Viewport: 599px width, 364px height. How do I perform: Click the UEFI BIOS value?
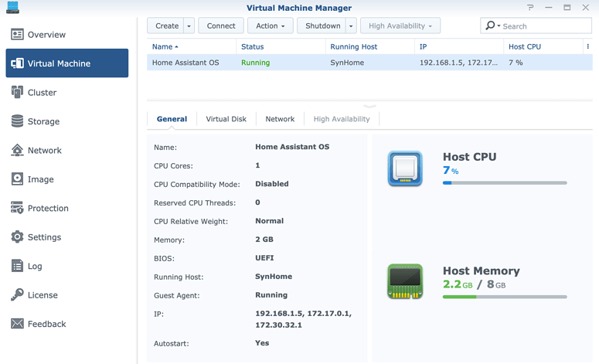click(264, 258)
